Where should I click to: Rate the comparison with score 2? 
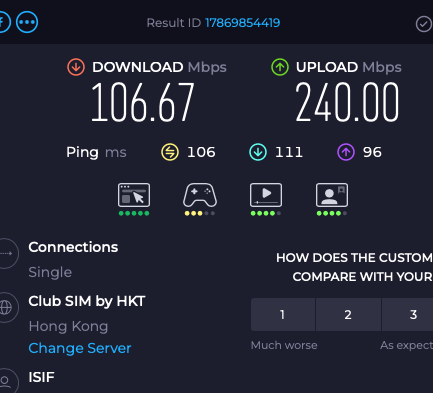348,314
